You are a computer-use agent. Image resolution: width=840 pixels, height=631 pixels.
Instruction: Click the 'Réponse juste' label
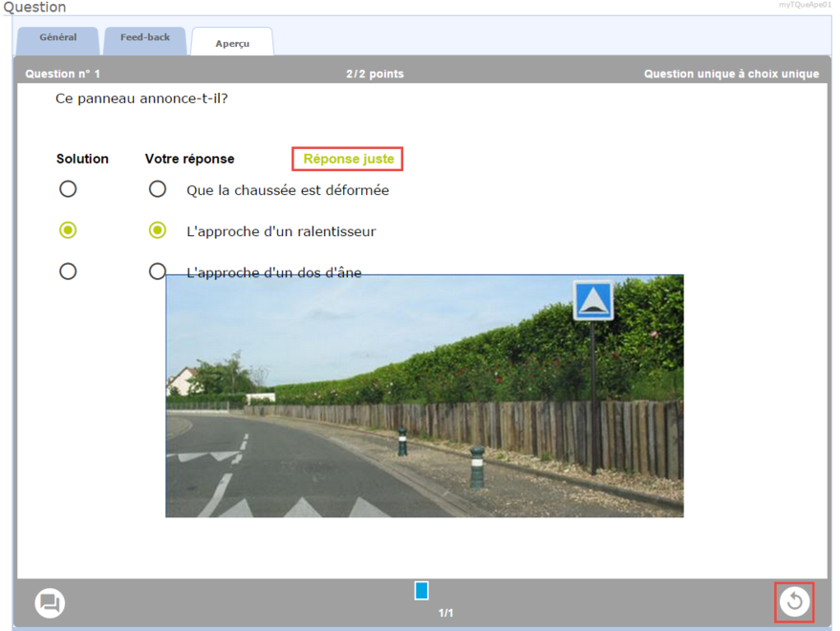pyautogui.click(x=348, y=159)
